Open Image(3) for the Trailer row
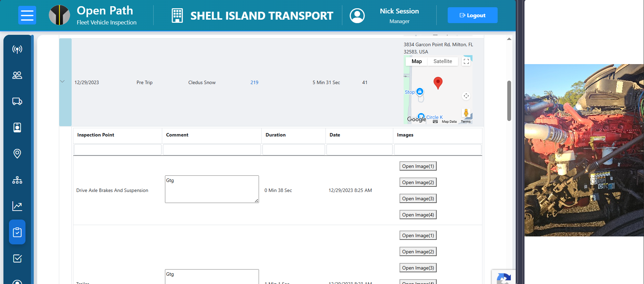 (x=418, y=268)
